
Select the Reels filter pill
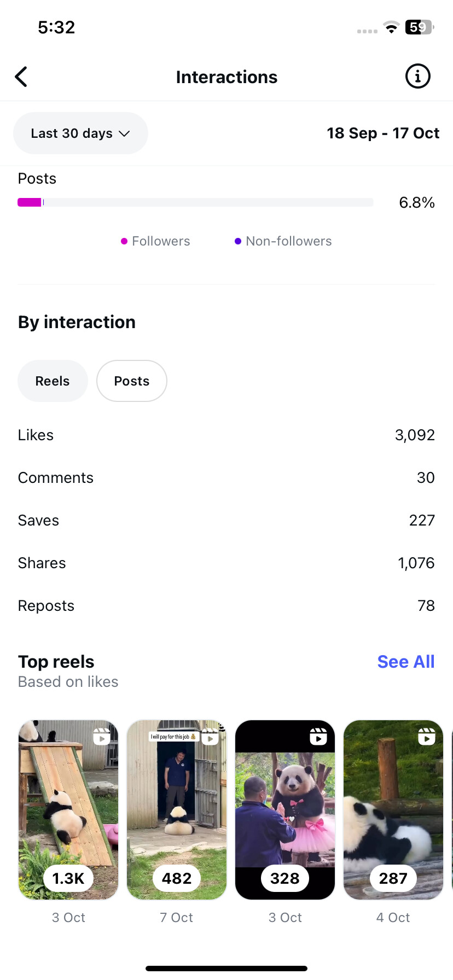point(53,381)
